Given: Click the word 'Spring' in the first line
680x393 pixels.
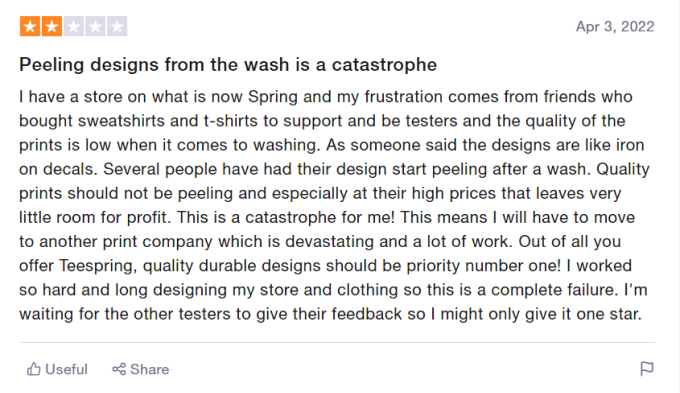Looking at the screenshot, I should pos(273,97).
